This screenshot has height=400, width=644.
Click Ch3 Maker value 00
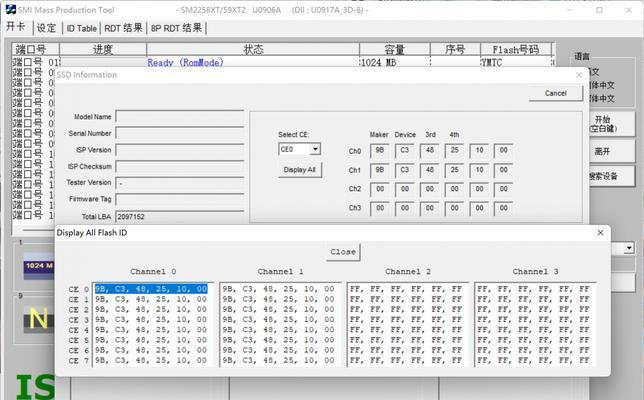380,208
